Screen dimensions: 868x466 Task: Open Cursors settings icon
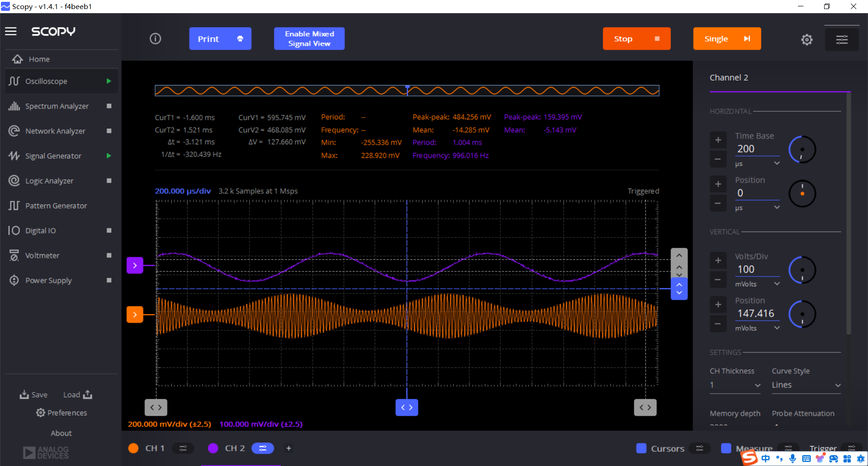coord(700,448)
